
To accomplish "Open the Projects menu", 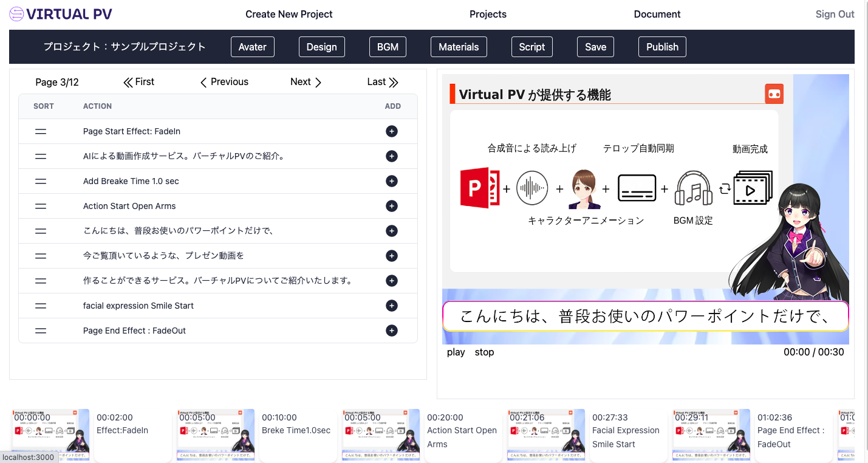I will tap(488, 14).
